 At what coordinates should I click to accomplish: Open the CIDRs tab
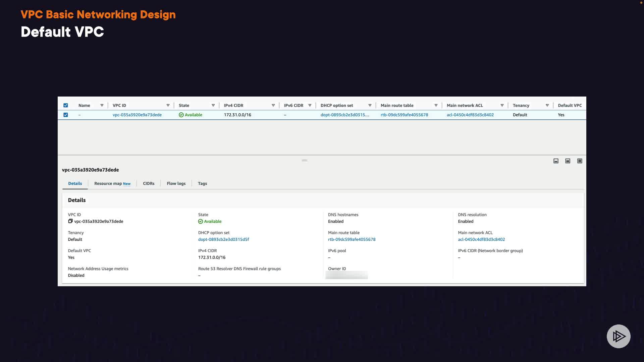coord(149,184)
